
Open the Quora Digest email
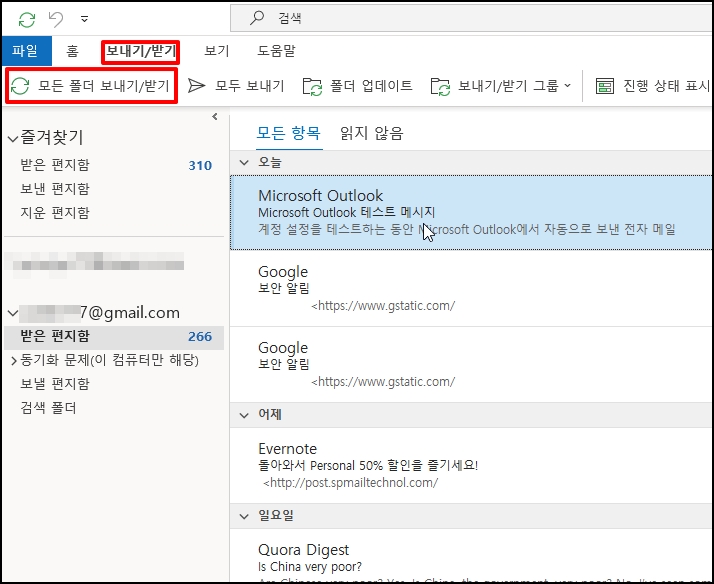pos(471,556)
